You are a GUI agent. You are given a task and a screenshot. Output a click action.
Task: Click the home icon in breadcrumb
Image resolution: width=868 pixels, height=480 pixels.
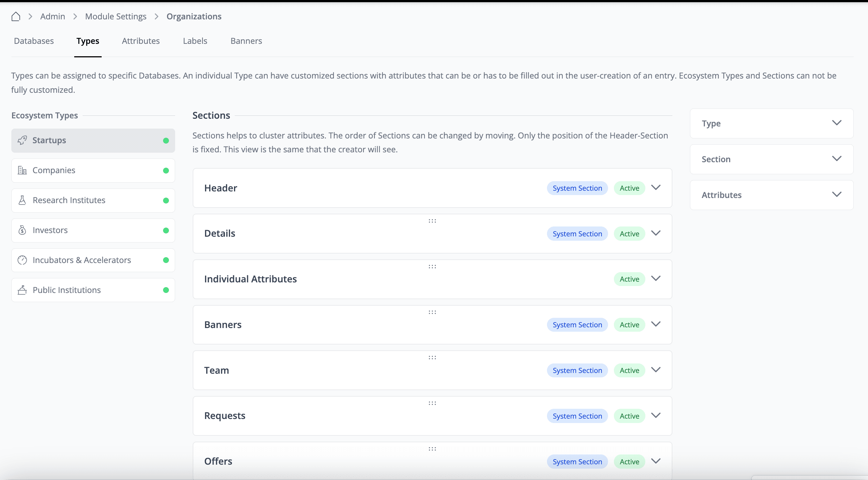click(16, 16)
